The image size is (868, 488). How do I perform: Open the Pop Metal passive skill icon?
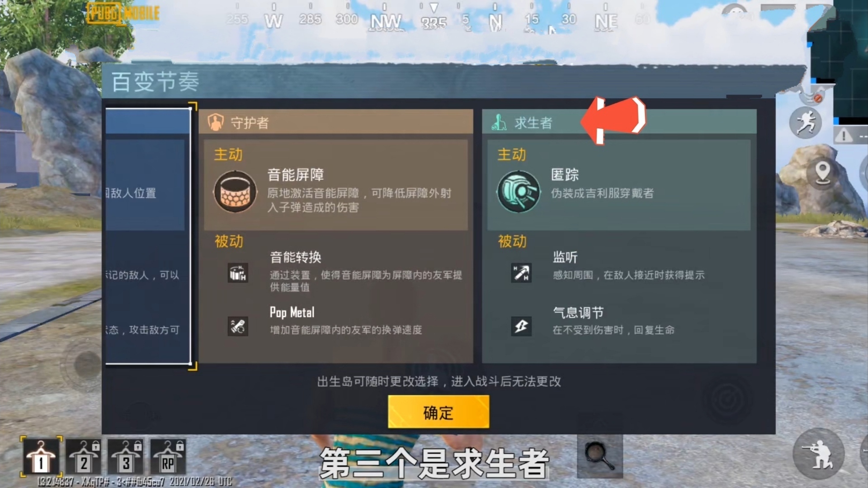tap(237, 326)
